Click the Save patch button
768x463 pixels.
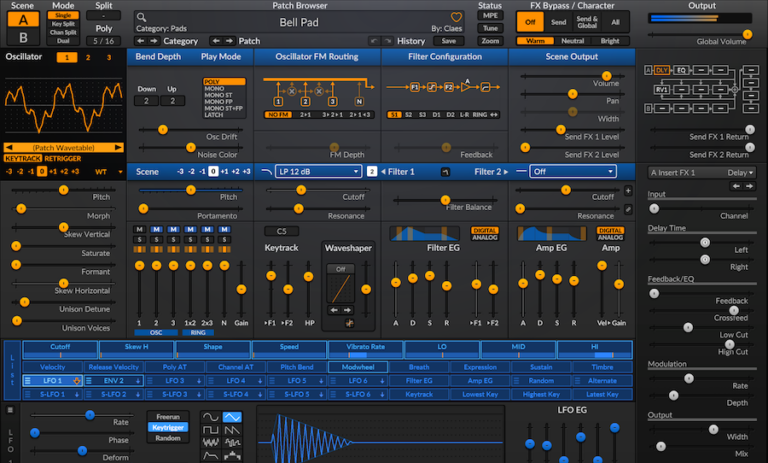[449, 41]
